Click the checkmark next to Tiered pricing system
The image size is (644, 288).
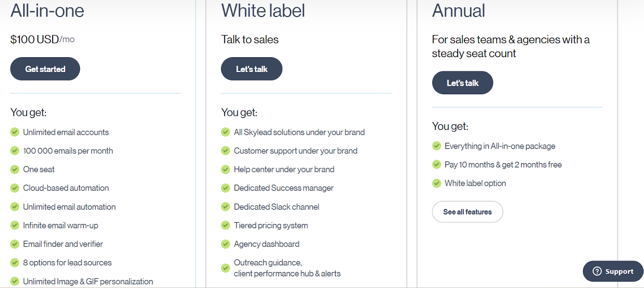tap(225, 225)
